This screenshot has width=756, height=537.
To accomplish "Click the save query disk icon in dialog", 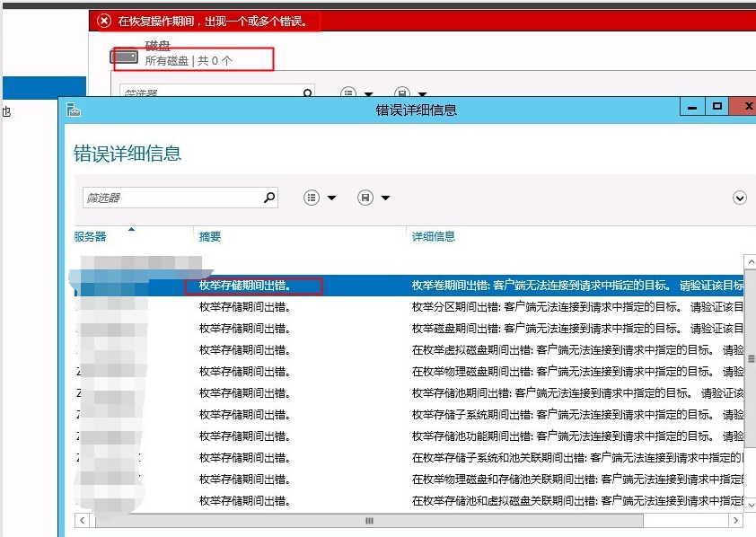I will point(365,198).
